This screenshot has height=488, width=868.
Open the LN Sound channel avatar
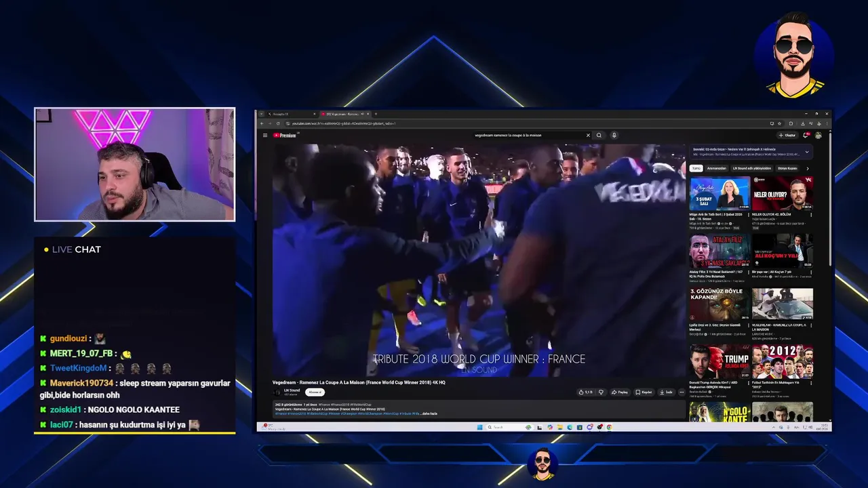click(x=277, y=392)
